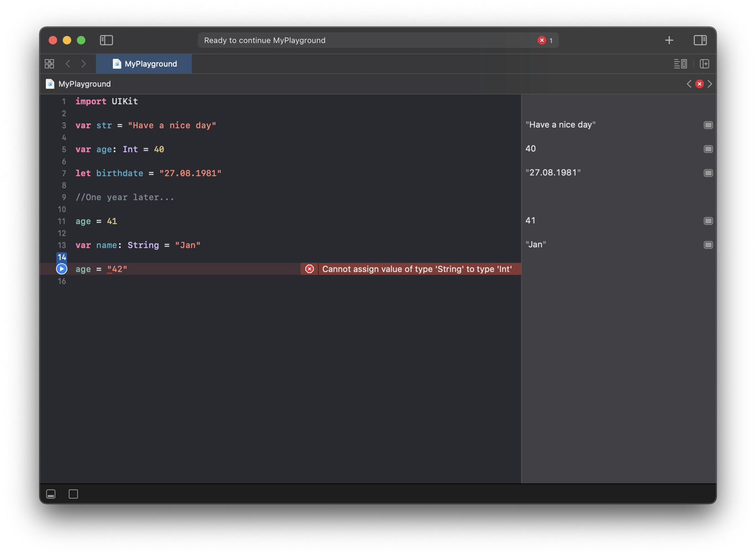
Task: Click the red error badge in status bar
Action: tap(542, 40)
